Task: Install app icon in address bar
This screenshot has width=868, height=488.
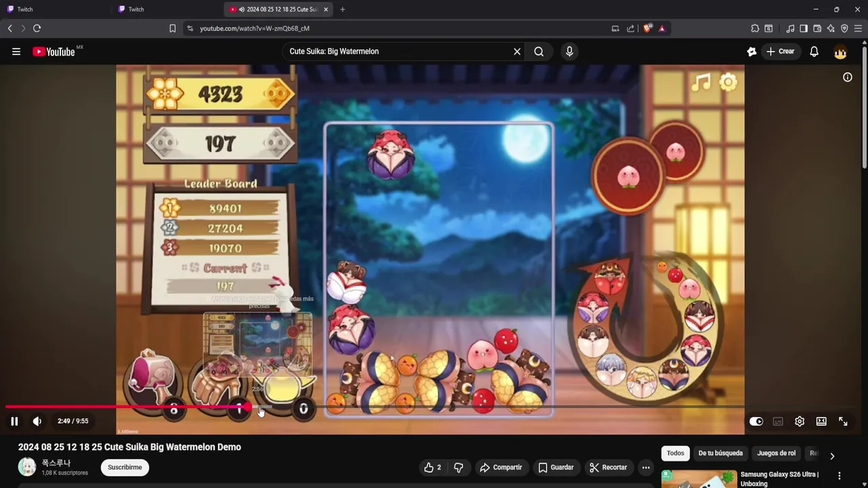Action: click(615, 28)
